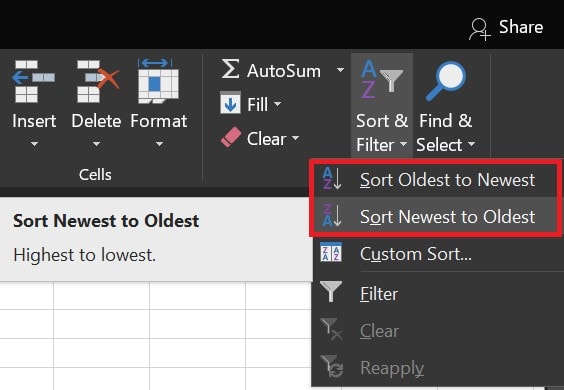This screenshot has width=564, height=390.
Task: Click the Clear label in ribbon
Action: [x=267, y=139]
